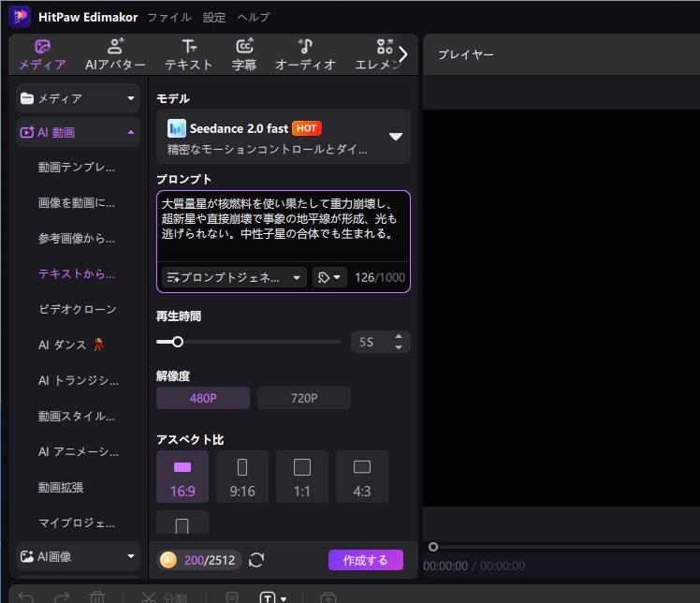Screen dimensions: 700x603
Task: Click the 分割 scissors tool
Action: click(x=164, y=597)
